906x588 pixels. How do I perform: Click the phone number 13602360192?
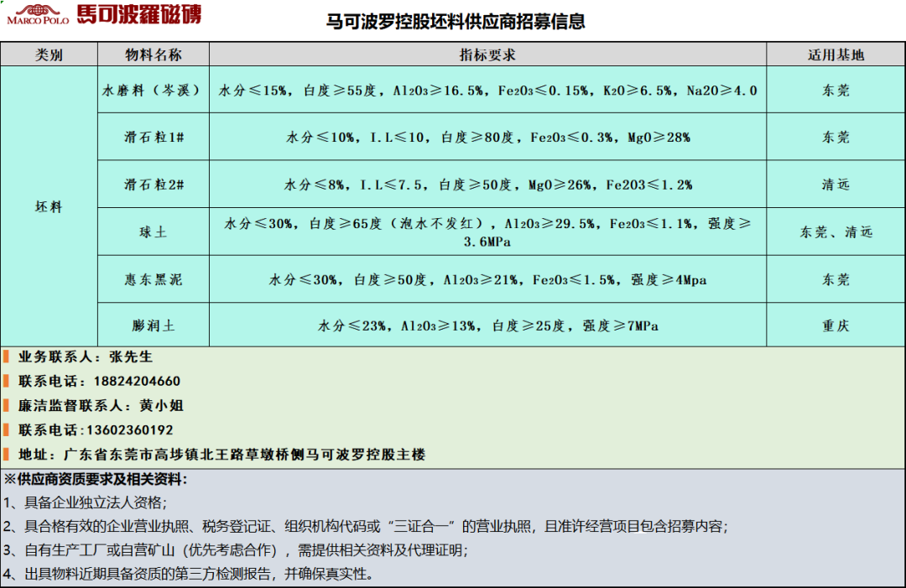click(x=130, y=430)
